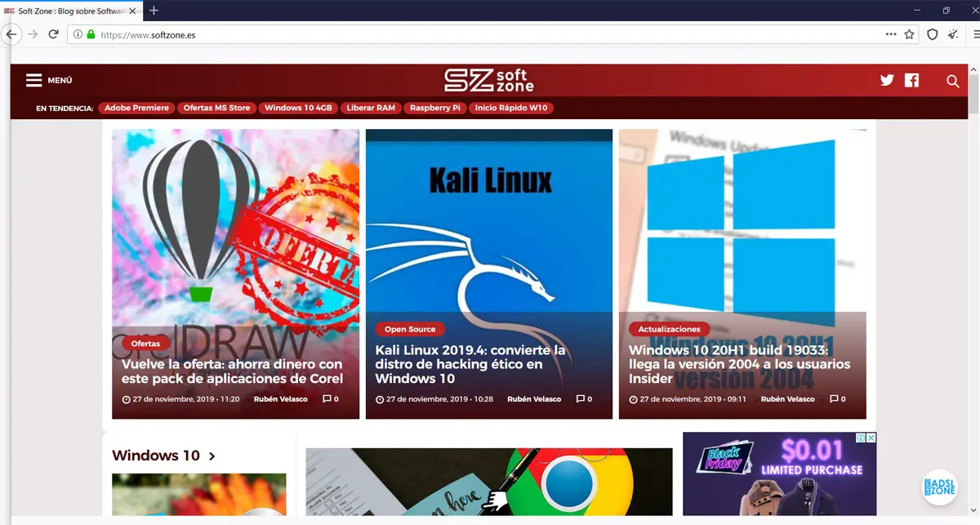
Task: Click the Soft Zone logo
Action: (x=489, y=80)
